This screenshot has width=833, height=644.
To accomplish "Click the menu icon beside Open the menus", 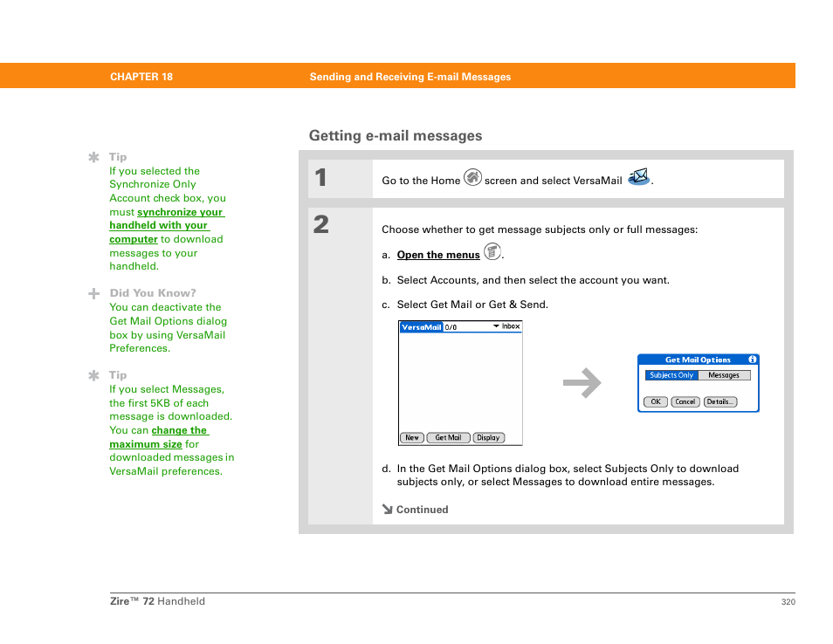I will (x=492, y=251).
